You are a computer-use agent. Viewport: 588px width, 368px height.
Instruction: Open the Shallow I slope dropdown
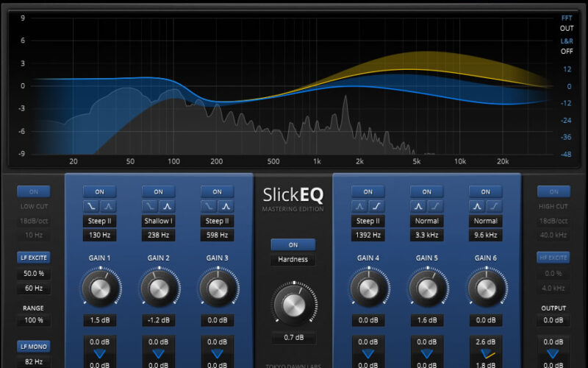(x=158, y=221)
